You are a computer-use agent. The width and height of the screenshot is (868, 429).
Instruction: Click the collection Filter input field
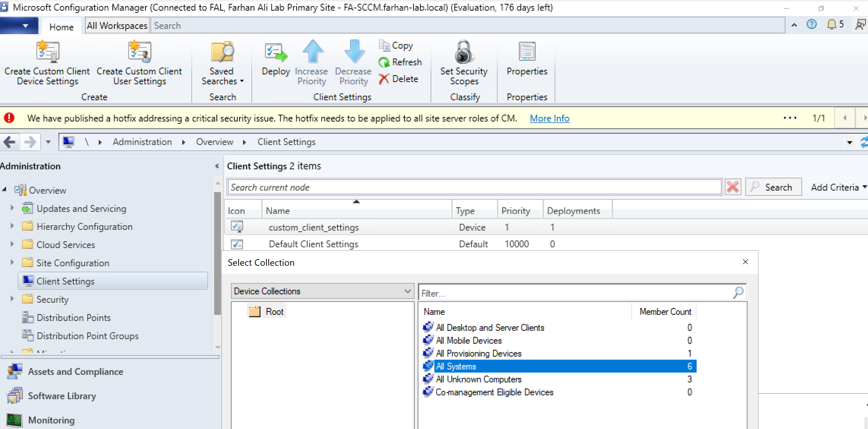point(575,293)
